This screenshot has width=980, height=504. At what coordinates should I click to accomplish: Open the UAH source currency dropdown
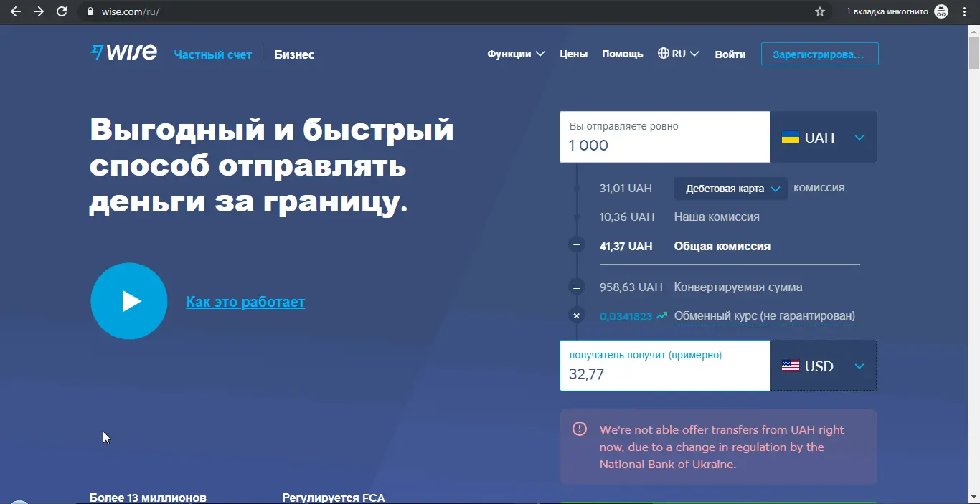pos(824,137)
